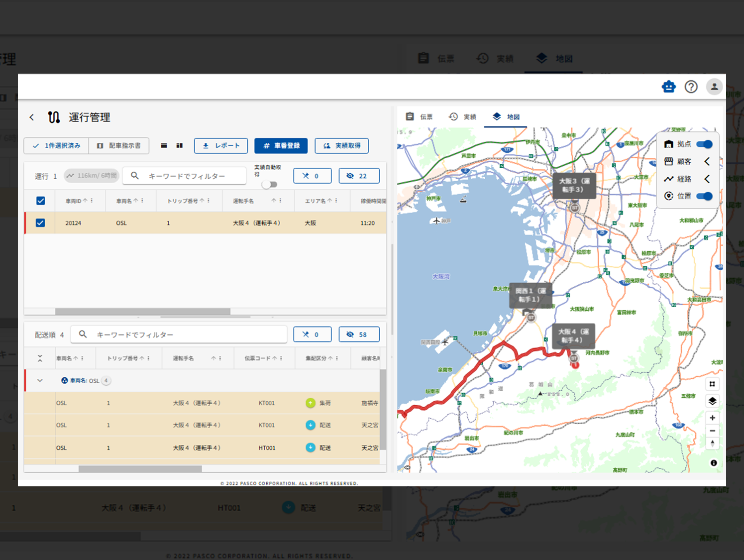Open the 運転手名 column menu in 配送順 table
The image size is (744, 560).
click(220, 358)
